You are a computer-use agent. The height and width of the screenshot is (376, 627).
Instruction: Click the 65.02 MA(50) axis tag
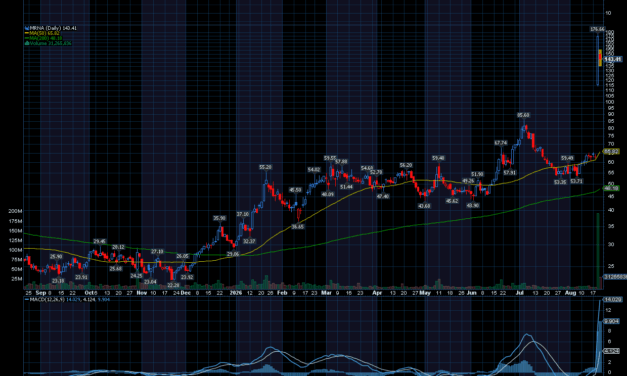[611, 152]
